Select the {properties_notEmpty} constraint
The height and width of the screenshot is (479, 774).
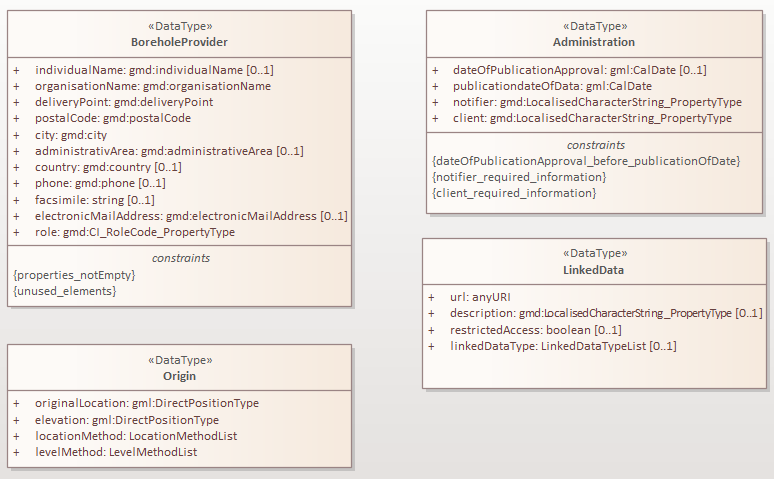point(74,274)
